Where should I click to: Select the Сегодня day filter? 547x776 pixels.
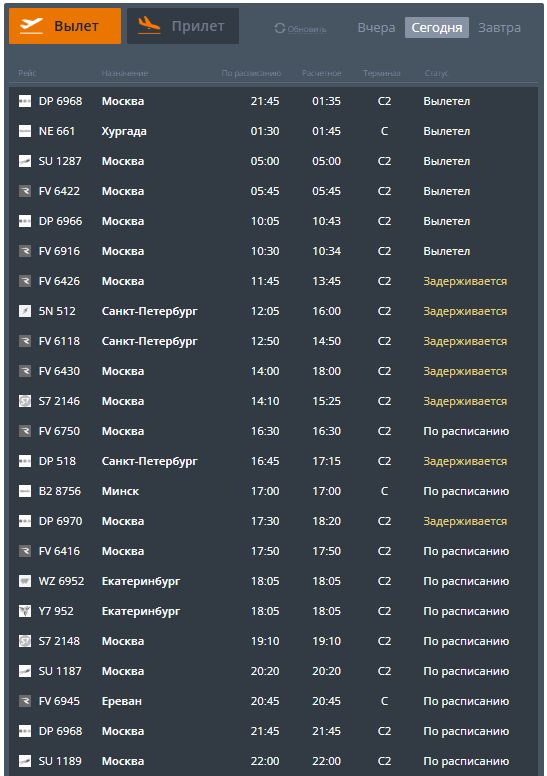click(437, 28)
